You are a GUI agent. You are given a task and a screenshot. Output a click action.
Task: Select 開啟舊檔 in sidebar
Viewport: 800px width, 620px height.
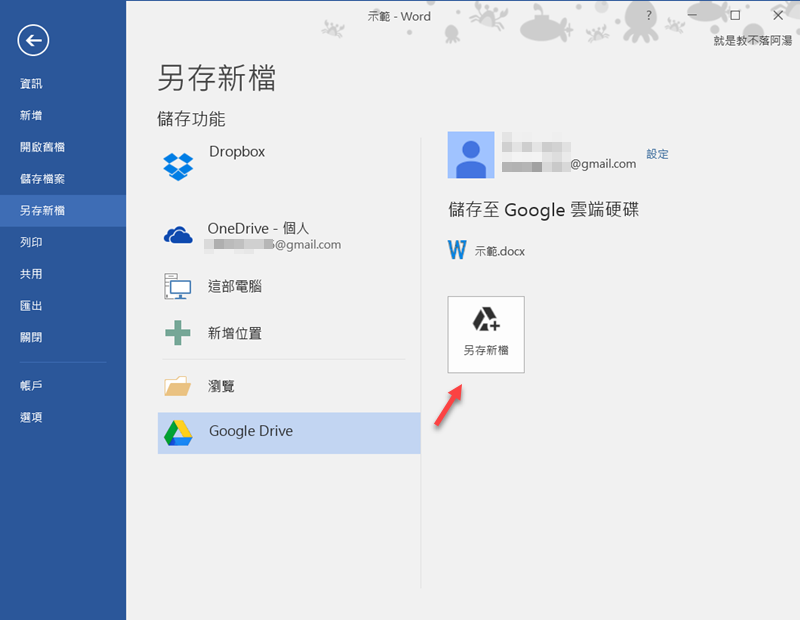click(42, 147)
